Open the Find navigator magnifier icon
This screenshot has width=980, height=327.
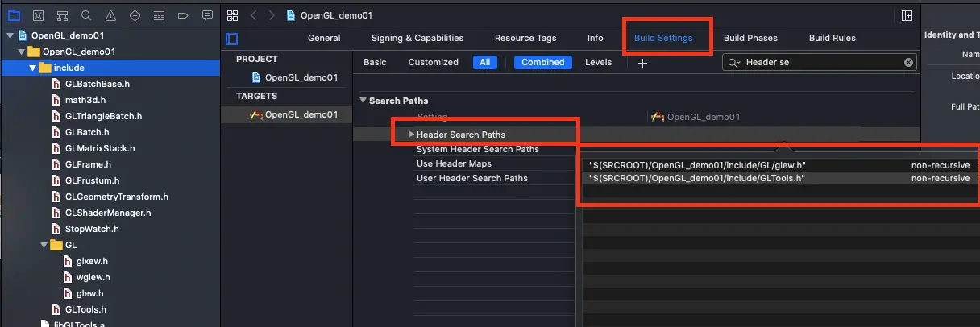coord(86,15)
